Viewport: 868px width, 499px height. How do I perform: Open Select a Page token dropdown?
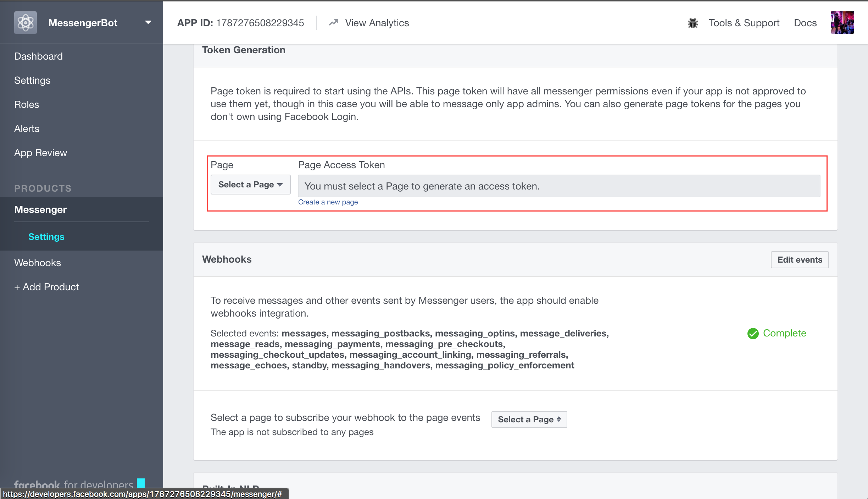click(x=250, y=185)
